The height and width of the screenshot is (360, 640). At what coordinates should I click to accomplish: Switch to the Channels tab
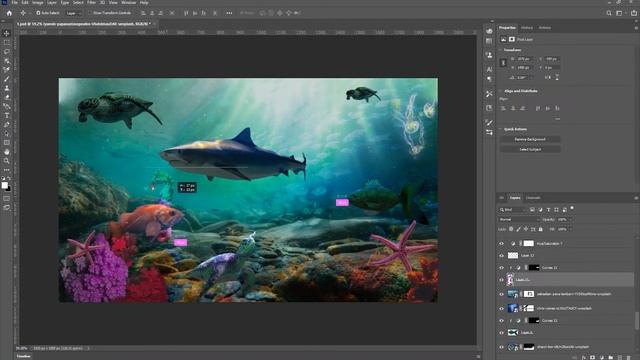pyautogui.click(x=533, y=198)
